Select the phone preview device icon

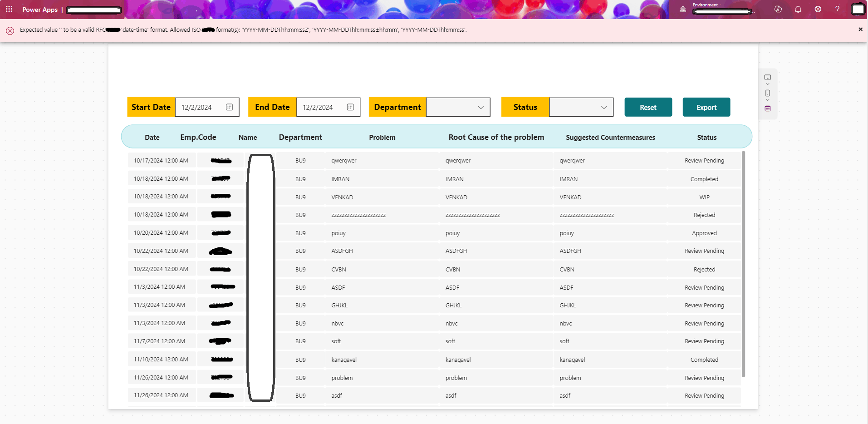pyautogui.click(x=768, y=93)
